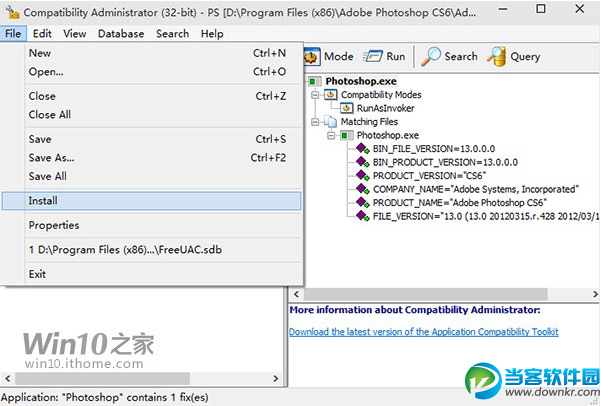Image resolution: width=601 pixels, height=406 pixels.
Task: Click the RunAsInvoker mode icon
Action: point(346,108)
